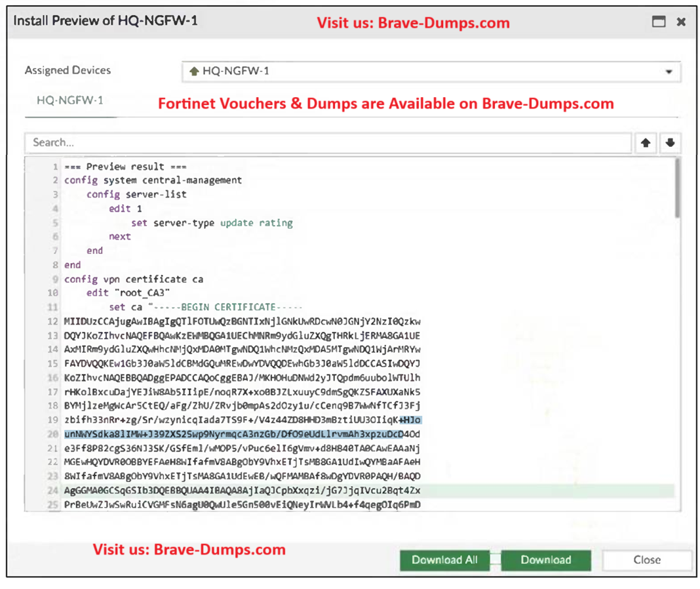Click the 'set server-type update rating' line
The height and width of the screenshot is (589, 700).
tap(212, 223)
